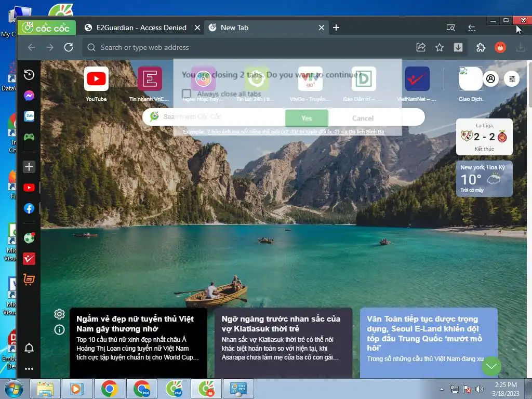This screenshot has height=399, width=532.
Task: Open the Văn Toàn Seoul E-Land article
Action: [429, 343]
